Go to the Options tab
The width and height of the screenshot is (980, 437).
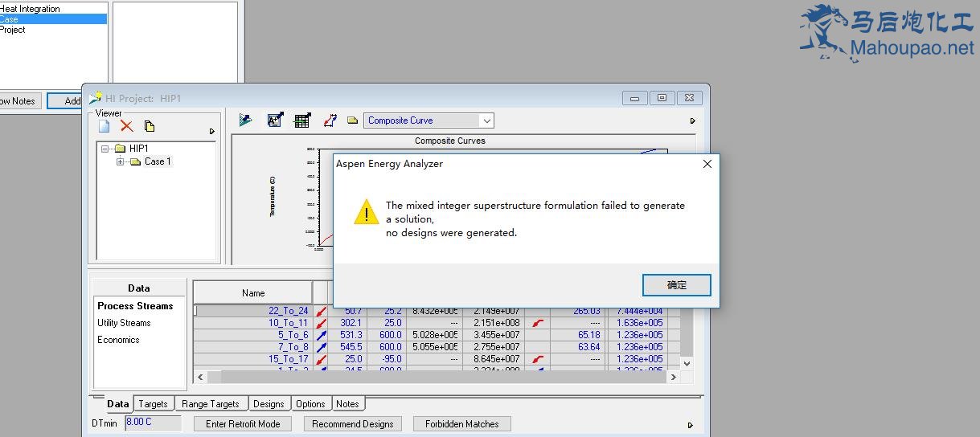(x=310, y=404)
